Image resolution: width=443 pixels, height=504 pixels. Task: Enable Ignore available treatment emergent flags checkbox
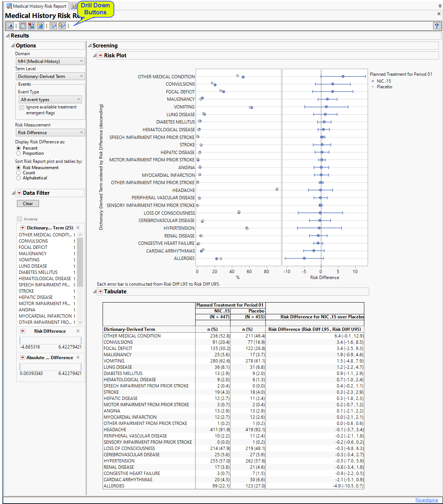(22, 107)
